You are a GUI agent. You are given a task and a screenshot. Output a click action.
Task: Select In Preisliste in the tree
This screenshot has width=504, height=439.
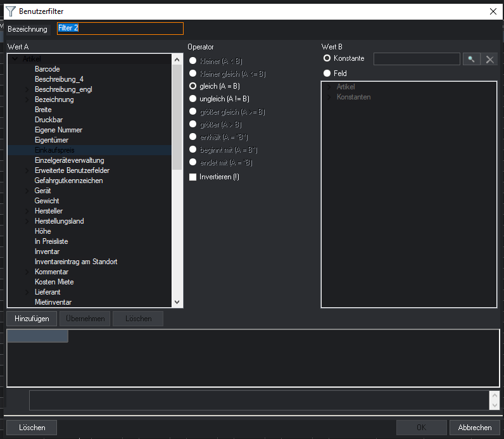51,241
